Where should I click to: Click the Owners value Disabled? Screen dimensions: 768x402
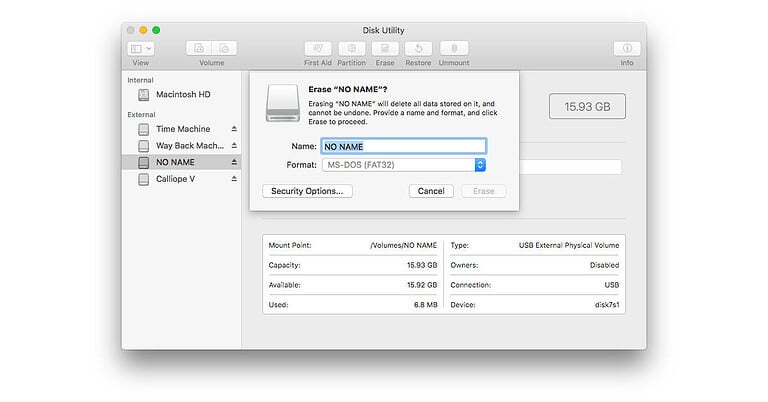coord(604,265)
